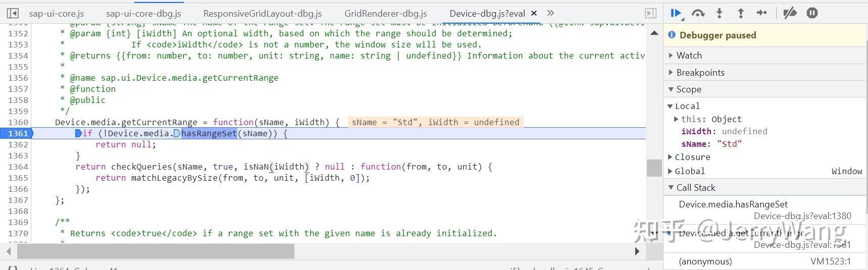The height and width of the screenshot is (270, 868).
Task: Click Window value beside Global
Action: click(847, 172)
